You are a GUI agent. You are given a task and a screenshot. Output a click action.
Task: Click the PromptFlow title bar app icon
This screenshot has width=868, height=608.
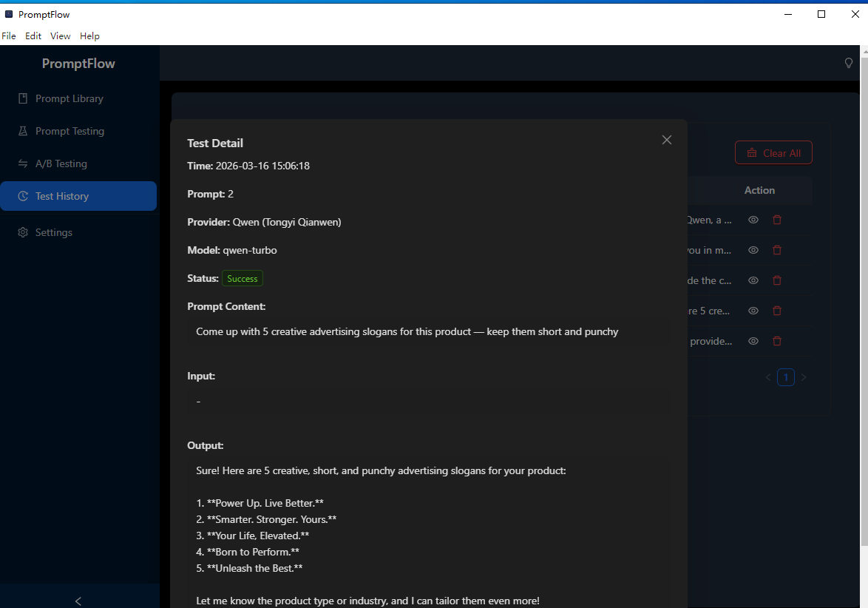click(9, 14)
